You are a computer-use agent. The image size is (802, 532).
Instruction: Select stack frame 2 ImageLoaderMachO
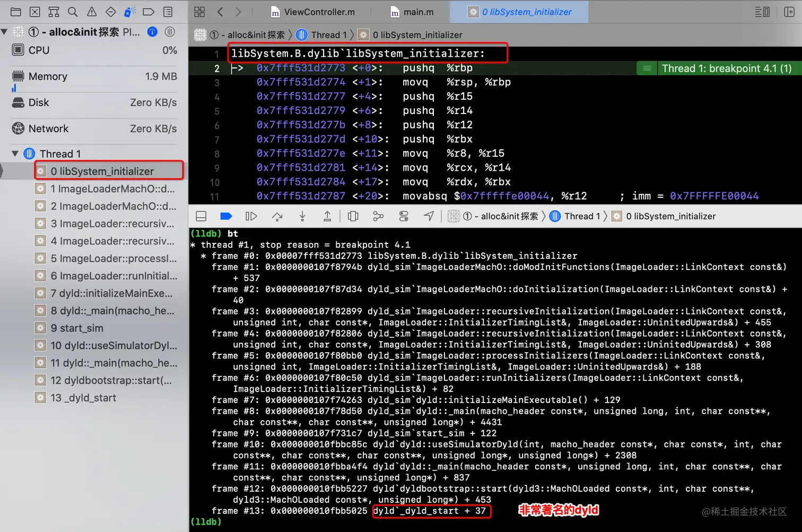pyautogui.click(x=106, y=206)
